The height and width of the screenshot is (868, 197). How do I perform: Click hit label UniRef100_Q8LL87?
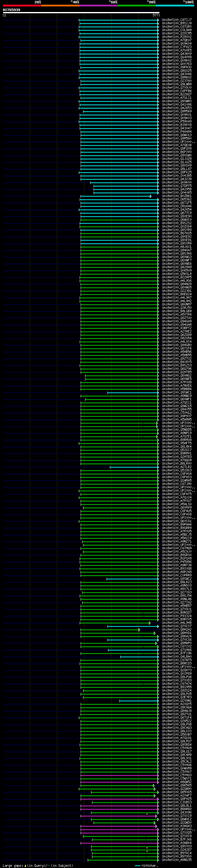(176, 169)
